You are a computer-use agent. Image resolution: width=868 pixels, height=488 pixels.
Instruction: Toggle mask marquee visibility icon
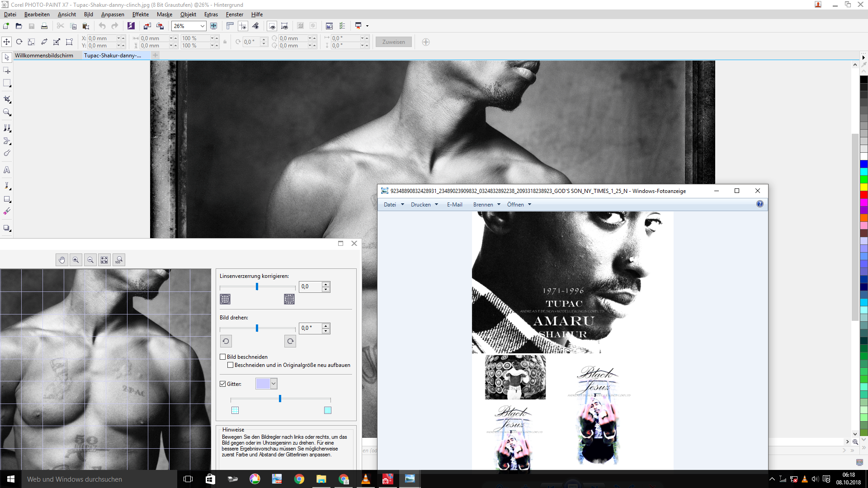point(272,26)
